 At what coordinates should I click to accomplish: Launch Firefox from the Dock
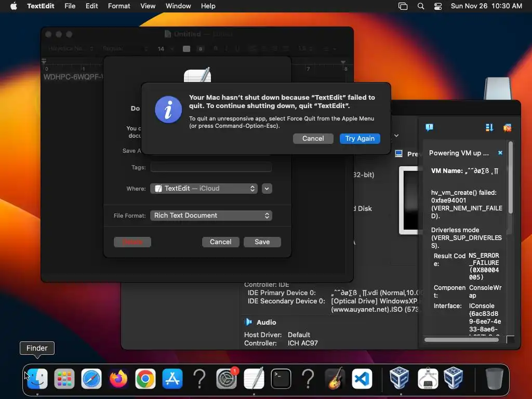click(x=118, y=379)
